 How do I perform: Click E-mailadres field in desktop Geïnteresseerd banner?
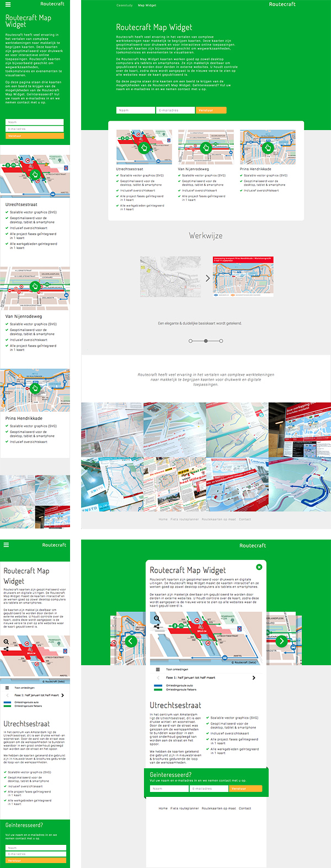coord(209,789)
